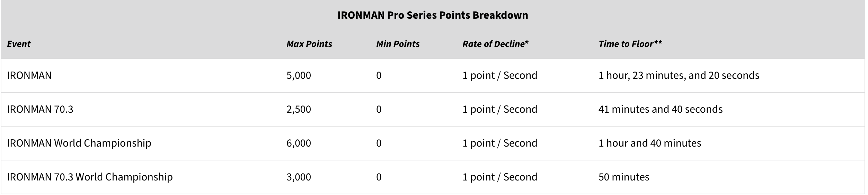Click the IRONMAN World Championship event cell
The image size is (868, 195).
pyautogui.click(x=79, y=143)
